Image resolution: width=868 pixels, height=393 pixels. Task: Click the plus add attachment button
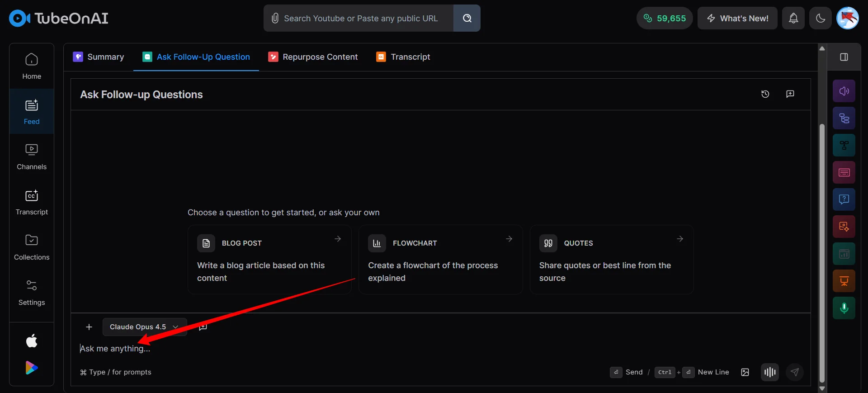tap(89, 327)
